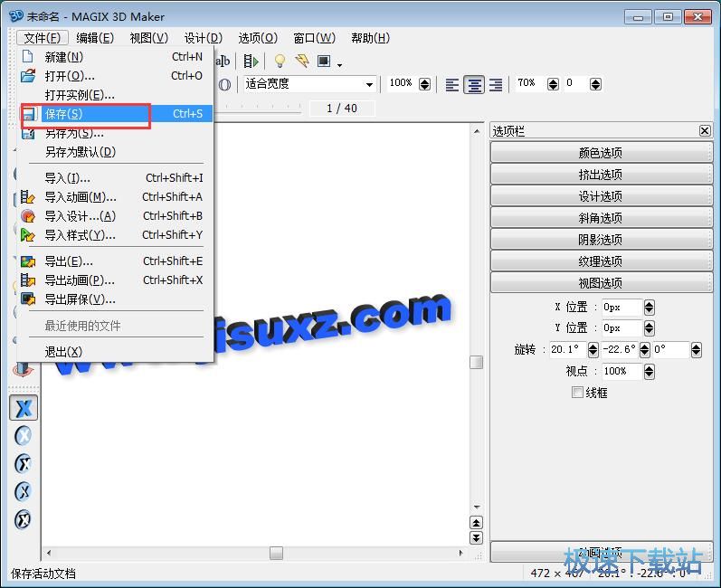Click the vertical scrollbar up arrow
721x588 pixels.
click(x=477, y=131)
